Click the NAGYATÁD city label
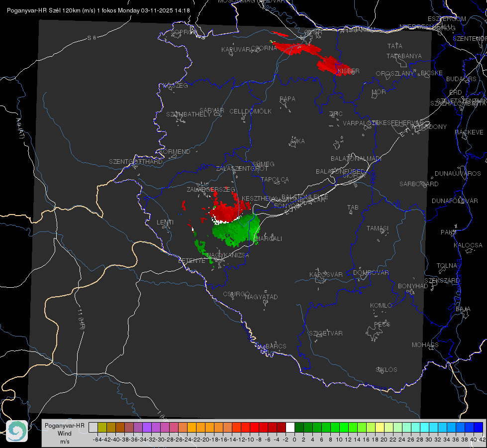Image resolution: width=487 pixels, height=448 pixels. pyautogui.click(x=261, y=297)
